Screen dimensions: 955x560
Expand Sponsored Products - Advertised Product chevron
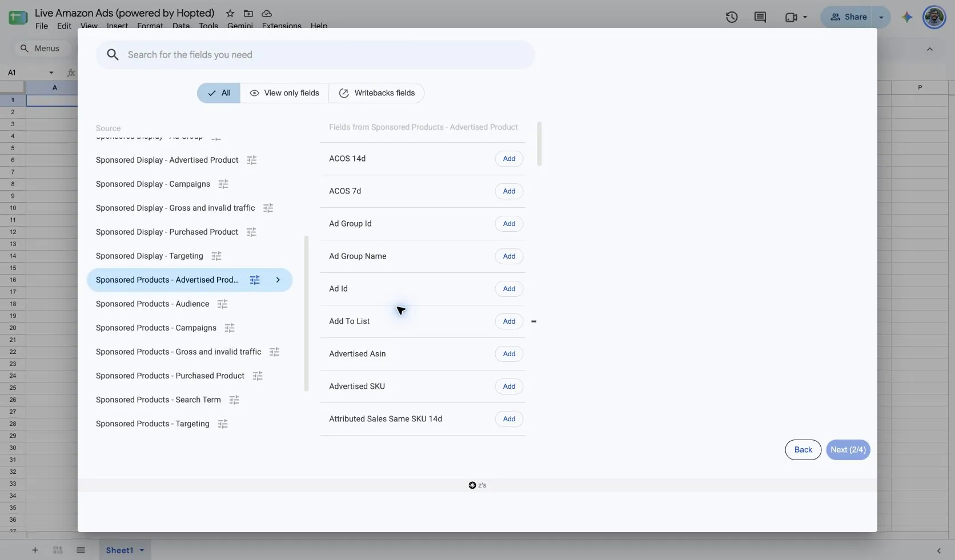[278, 280]
